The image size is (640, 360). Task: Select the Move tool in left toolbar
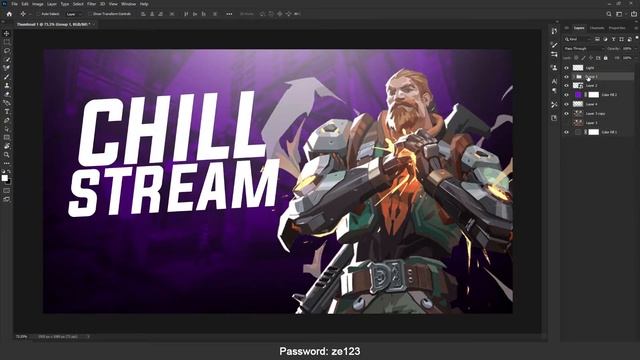click(x=7, y=33)
